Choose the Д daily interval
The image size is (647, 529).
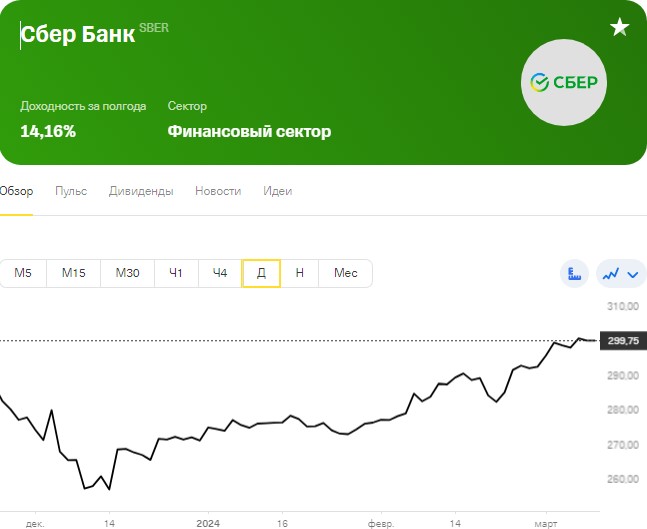[261, 273]
